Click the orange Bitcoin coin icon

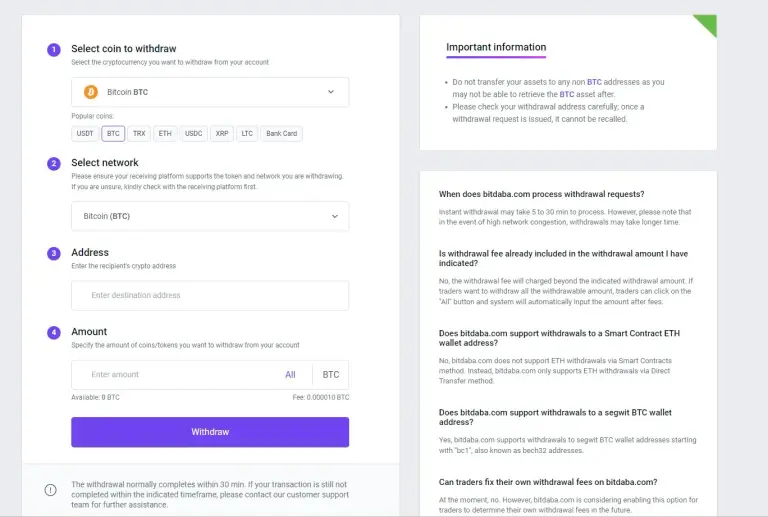point(91,92)
